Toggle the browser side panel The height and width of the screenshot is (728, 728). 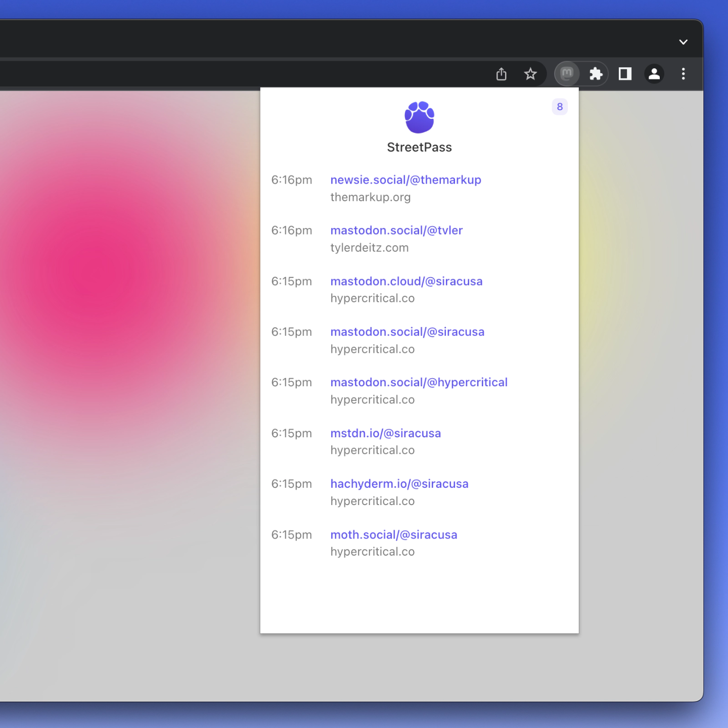625,74
